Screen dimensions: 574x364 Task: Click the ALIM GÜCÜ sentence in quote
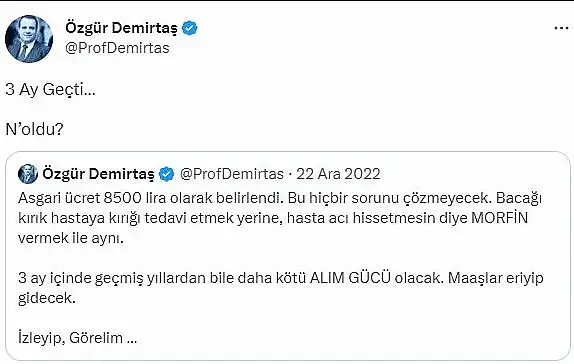[231, 278]
